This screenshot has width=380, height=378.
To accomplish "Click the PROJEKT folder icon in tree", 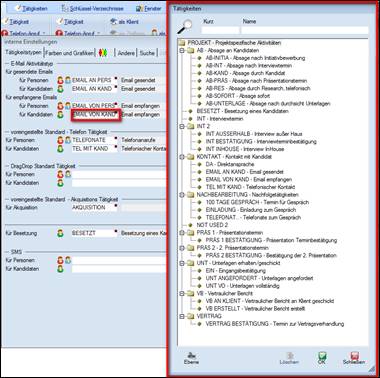I will point(182,43).
